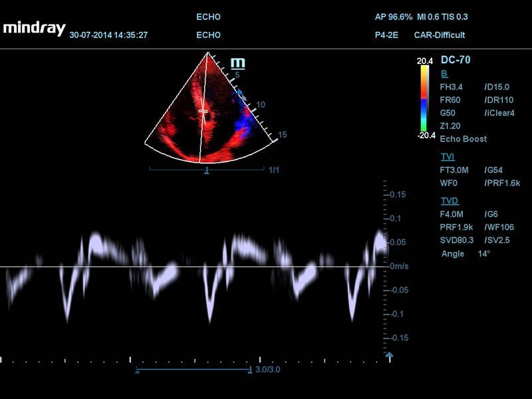Click the TIS 0.3 value
The width and height of the screenshot is (532, 399).
click(455, 17)
